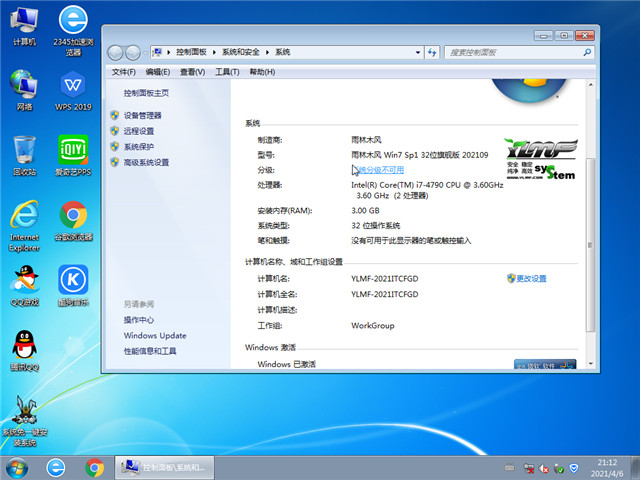Screen dimensions: 640x480
Task: Open the 文件(F) menu
Action: 123,72
